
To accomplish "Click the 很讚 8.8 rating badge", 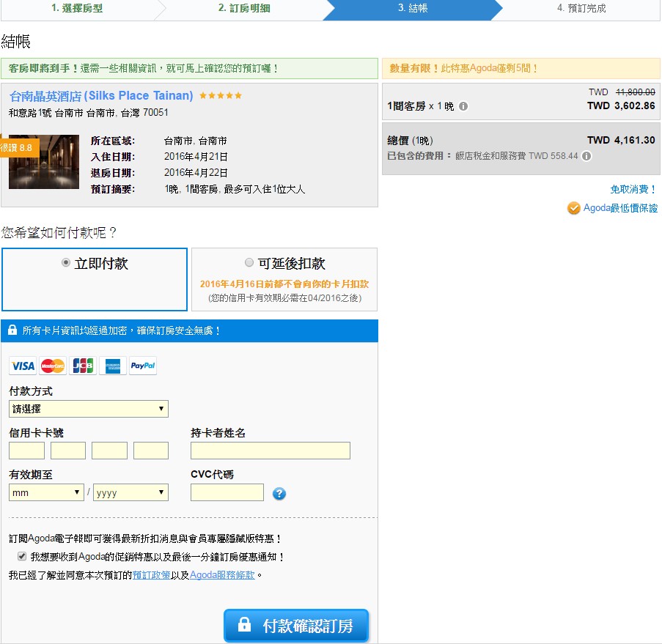I will click(19, 148).
